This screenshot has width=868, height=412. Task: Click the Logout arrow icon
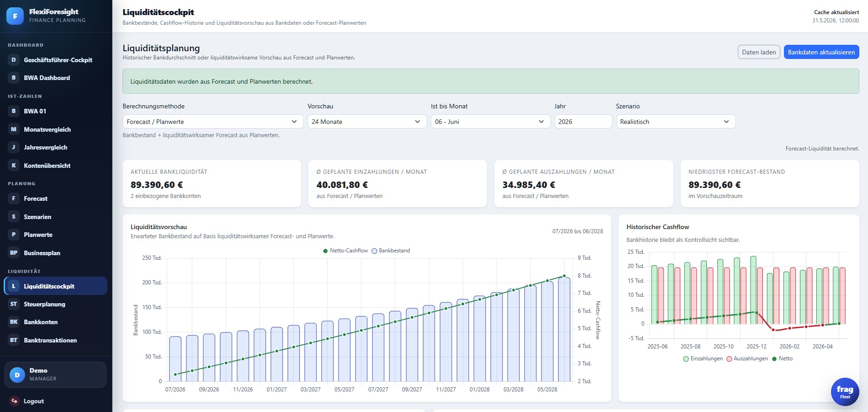click(14, 401)
